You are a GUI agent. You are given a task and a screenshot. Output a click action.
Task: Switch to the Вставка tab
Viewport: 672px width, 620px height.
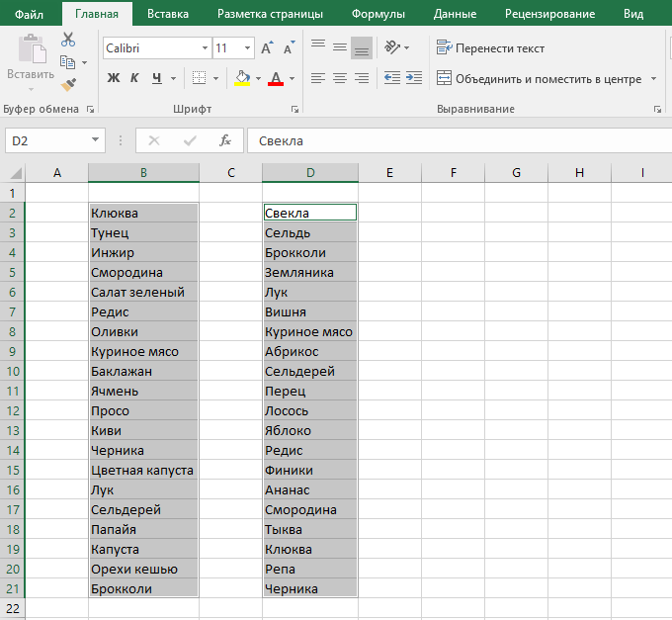(x=168, y=14)
